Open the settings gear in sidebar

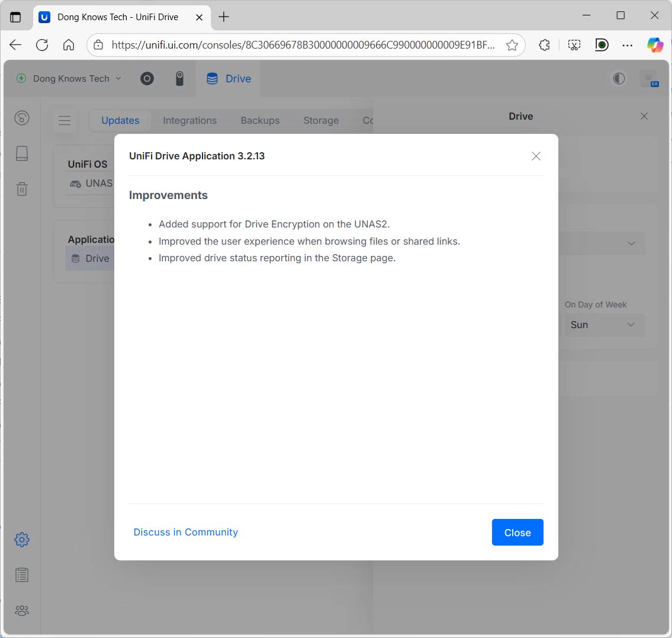click(22, 540)
